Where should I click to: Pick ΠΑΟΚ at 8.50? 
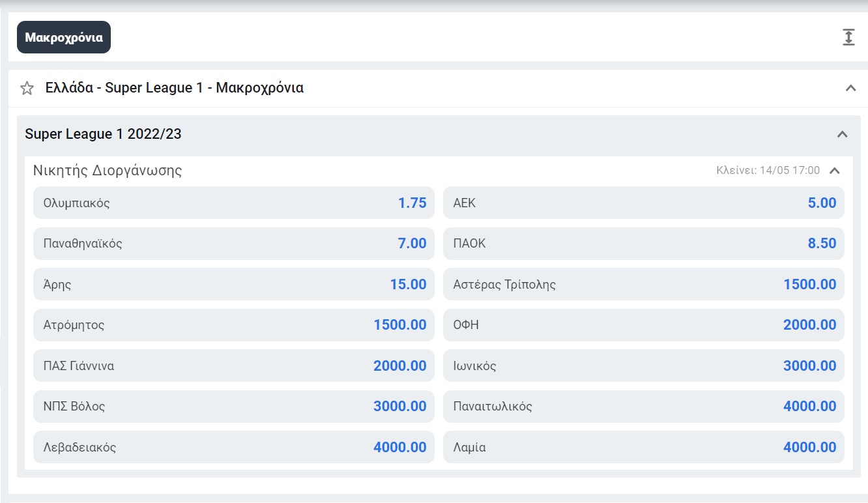[x=644, y=244]
